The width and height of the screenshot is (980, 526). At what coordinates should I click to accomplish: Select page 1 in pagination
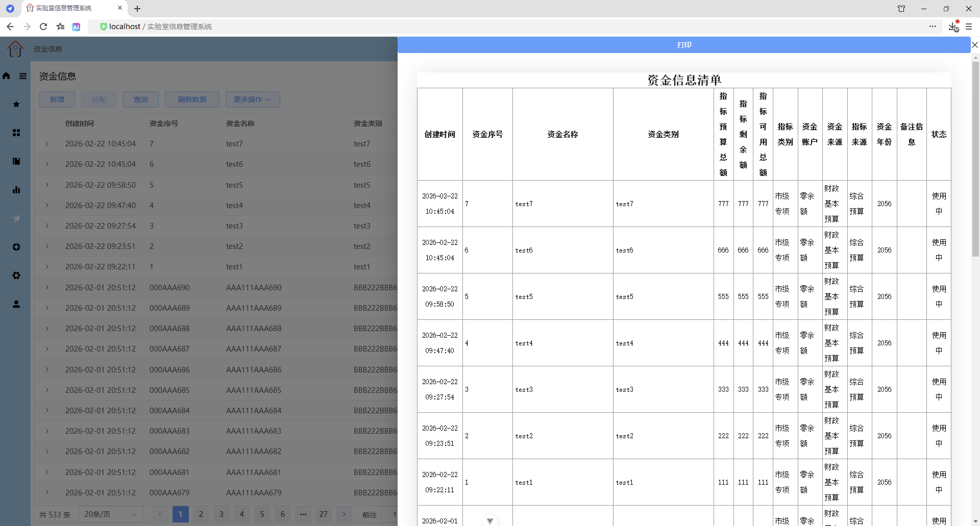tap(181, 514)
